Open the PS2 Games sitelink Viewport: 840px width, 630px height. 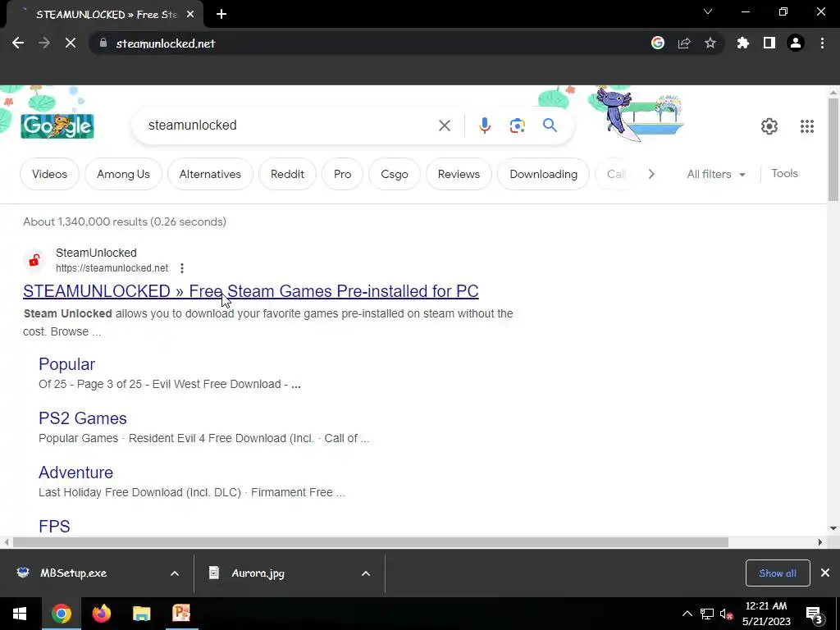point(83,418)
